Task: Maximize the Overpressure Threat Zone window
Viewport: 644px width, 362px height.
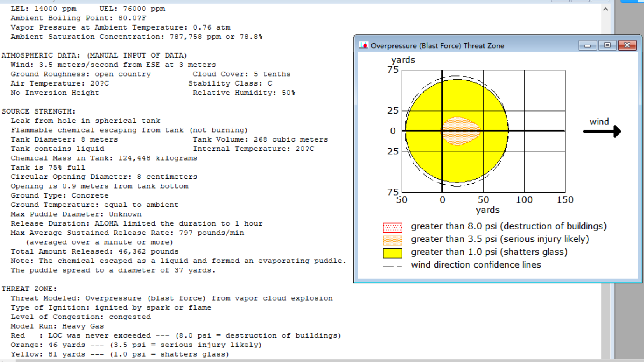Action: tap(607, 45)
